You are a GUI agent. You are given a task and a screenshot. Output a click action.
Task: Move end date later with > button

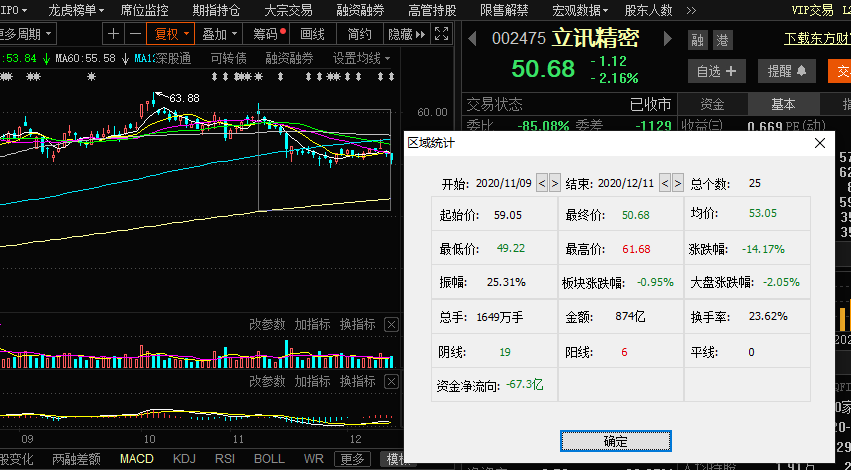(x=677, y=183)
